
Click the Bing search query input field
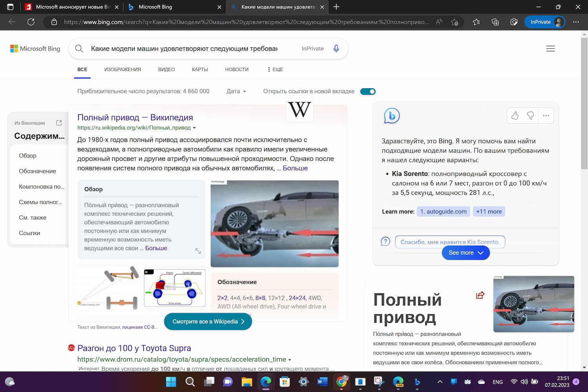[184, 49]
